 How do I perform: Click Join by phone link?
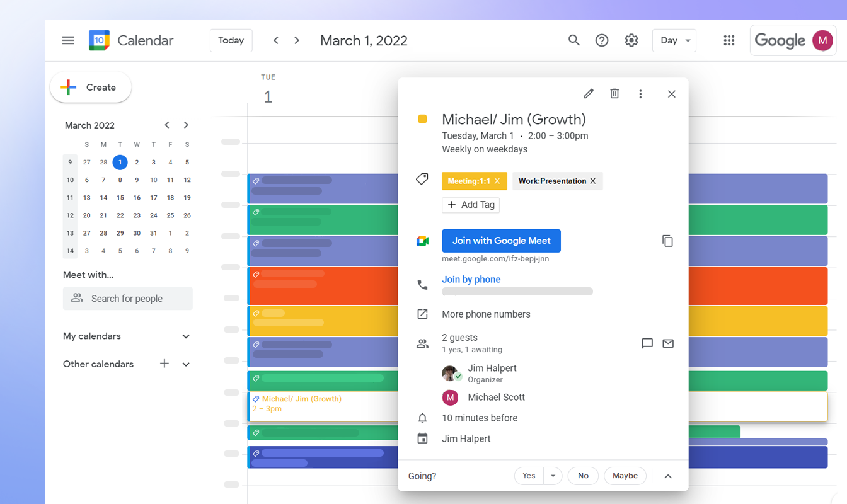click(471, 280)
